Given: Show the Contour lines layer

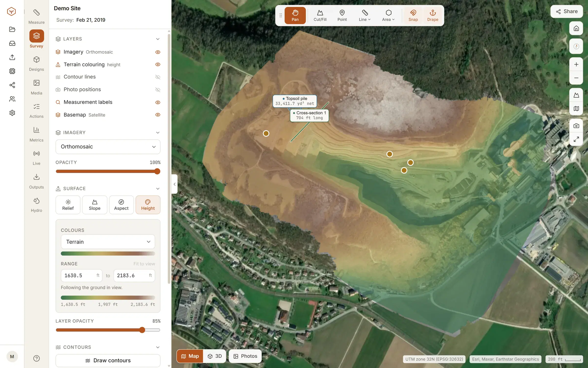Looking at the screenshot, I should click(158, 77).
